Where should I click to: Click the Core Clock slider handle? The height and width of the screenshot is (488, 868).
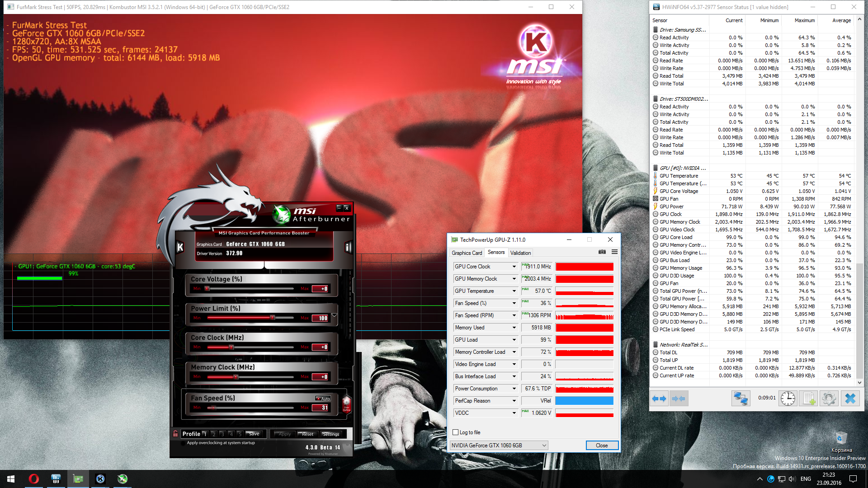(231, 347)
